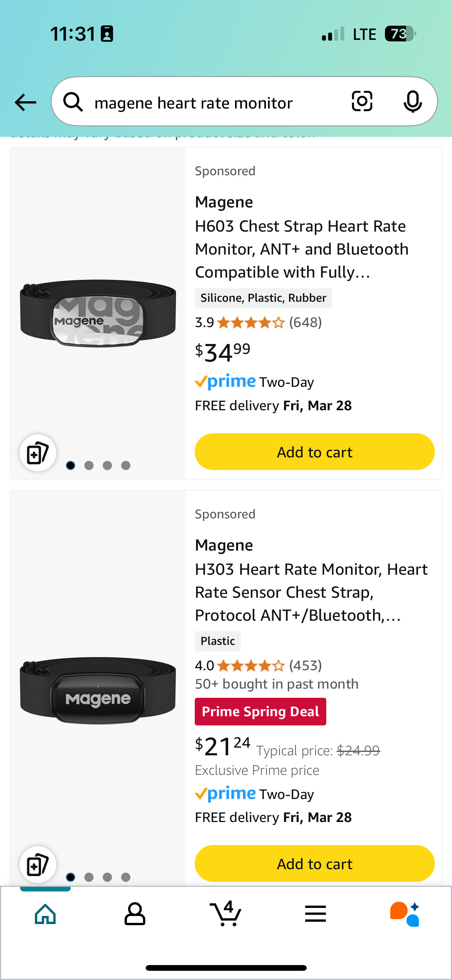This screenshot has width=452, height=980.
Task: Tap the microphone voice search icon
Action: [x=413, y=102]
